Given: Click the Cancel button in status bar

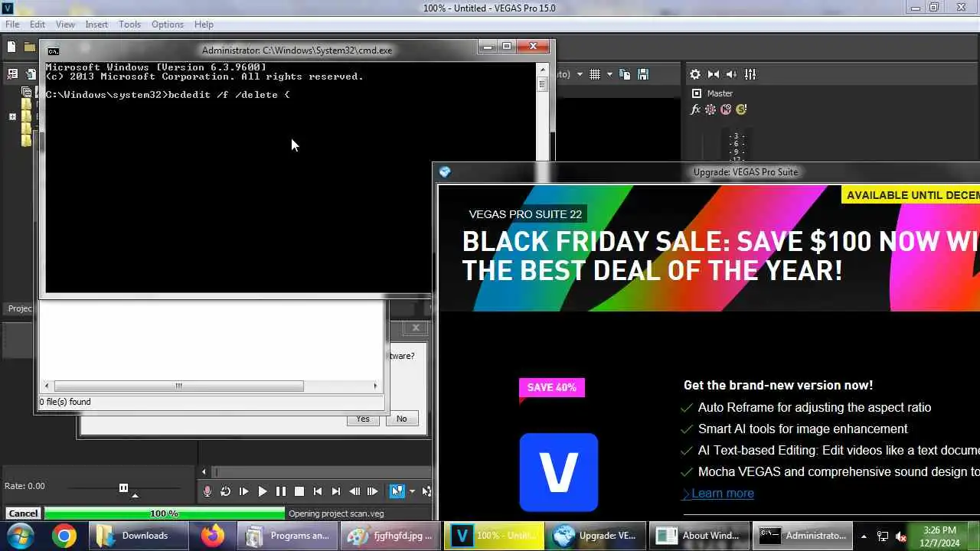Looking at the screenshot, I should click(x=23, y=514).
